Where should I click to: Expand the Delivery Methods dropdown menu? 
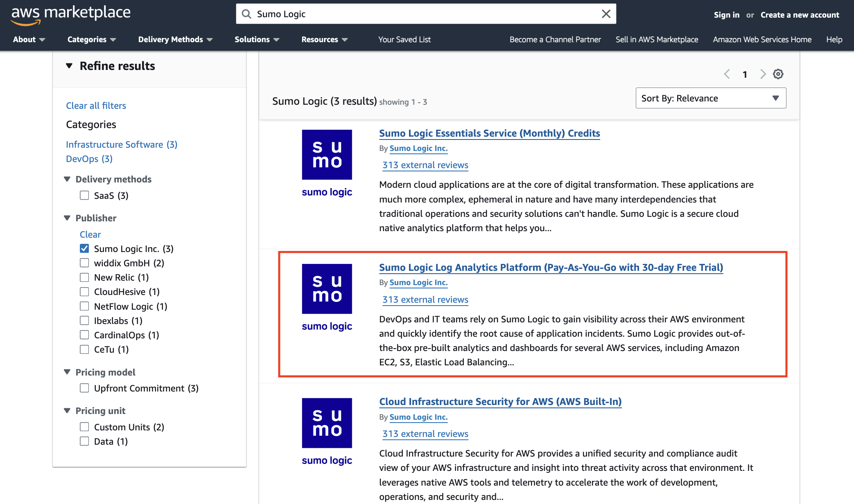pyautogui.click(x=174, y=39)
